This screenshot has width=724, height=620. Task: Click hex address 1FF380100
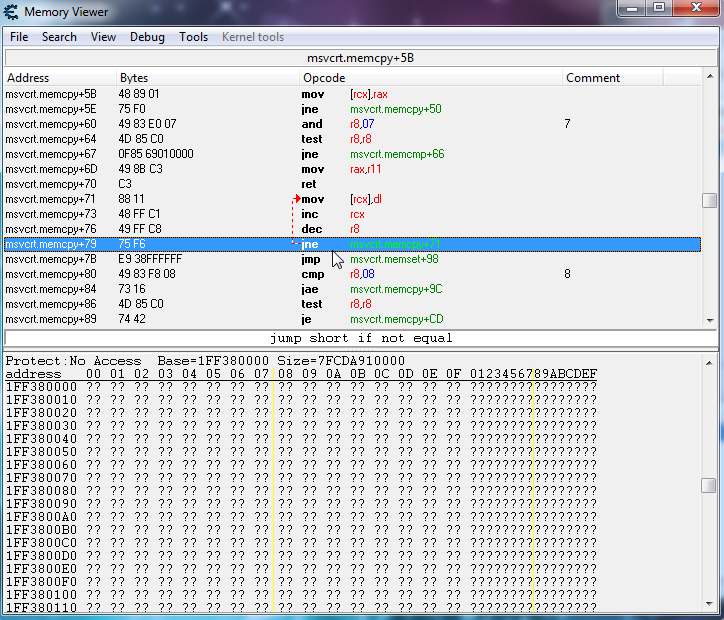[x=41, y=595]
